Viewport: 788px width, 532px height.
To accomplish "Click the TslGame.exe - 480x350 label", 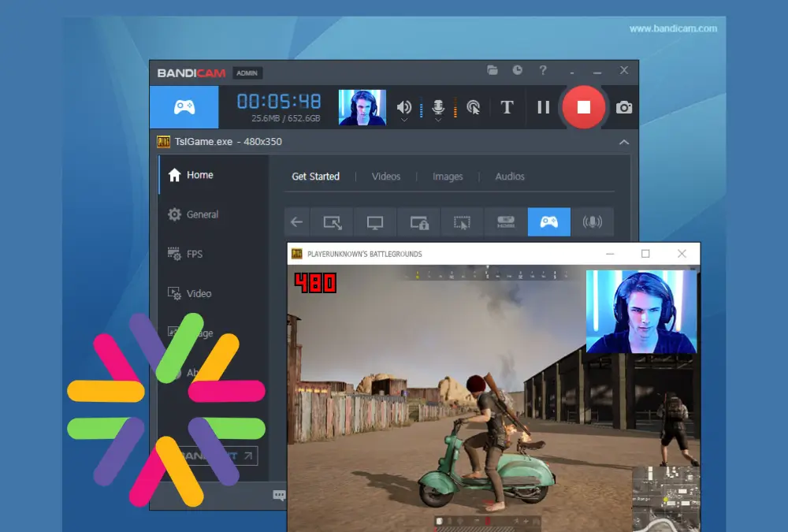I will 229,142.
